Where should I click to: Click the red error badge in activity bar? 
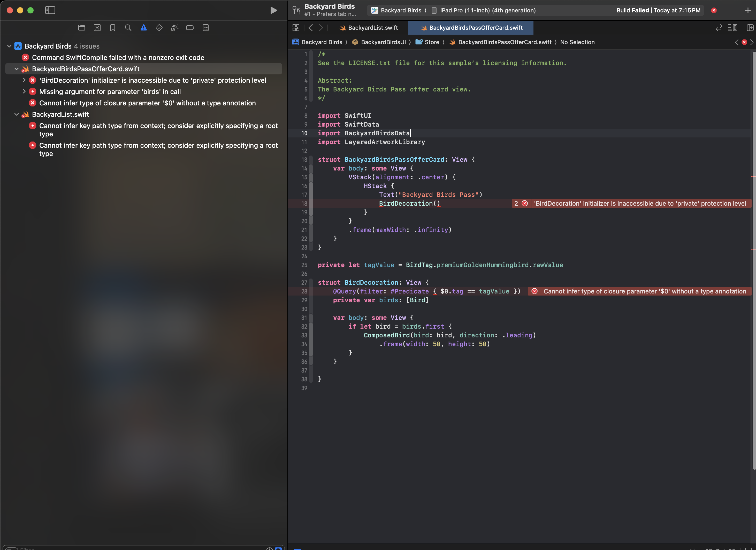[714, 10]
